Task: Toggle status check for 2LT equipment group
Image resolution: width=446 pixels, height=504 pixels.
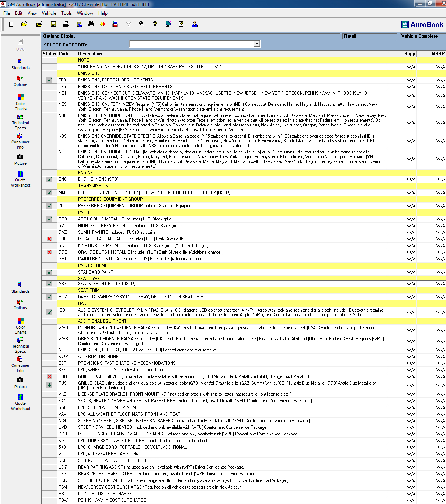Action: [x=49, y=206]
